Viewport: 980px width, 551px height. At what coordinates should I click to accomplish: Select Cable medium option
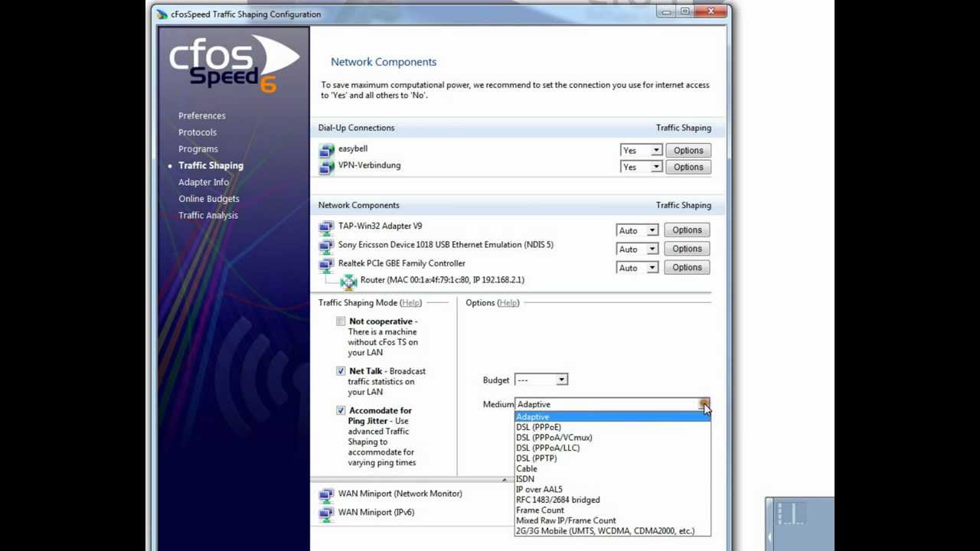coord(612,468)
